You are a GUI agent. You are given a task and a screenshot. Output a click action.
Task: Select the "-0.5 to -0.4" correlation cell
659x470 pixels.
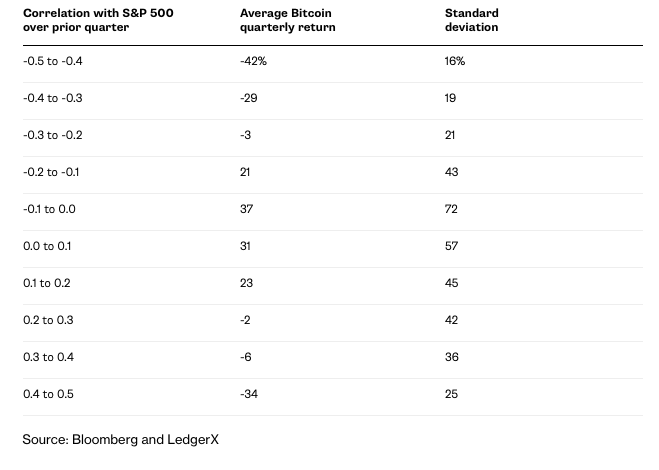(x=51, y=62)
